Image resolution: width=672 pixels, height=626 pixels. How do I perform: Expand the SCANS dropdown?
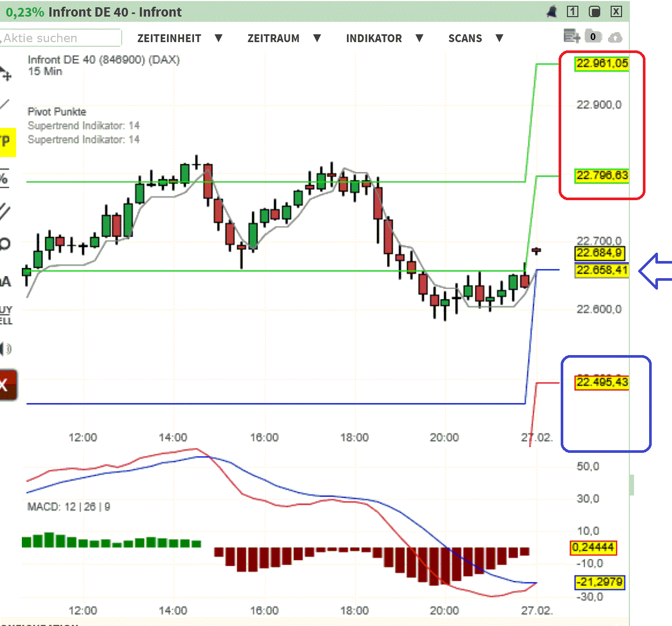[x=475, y=38]
